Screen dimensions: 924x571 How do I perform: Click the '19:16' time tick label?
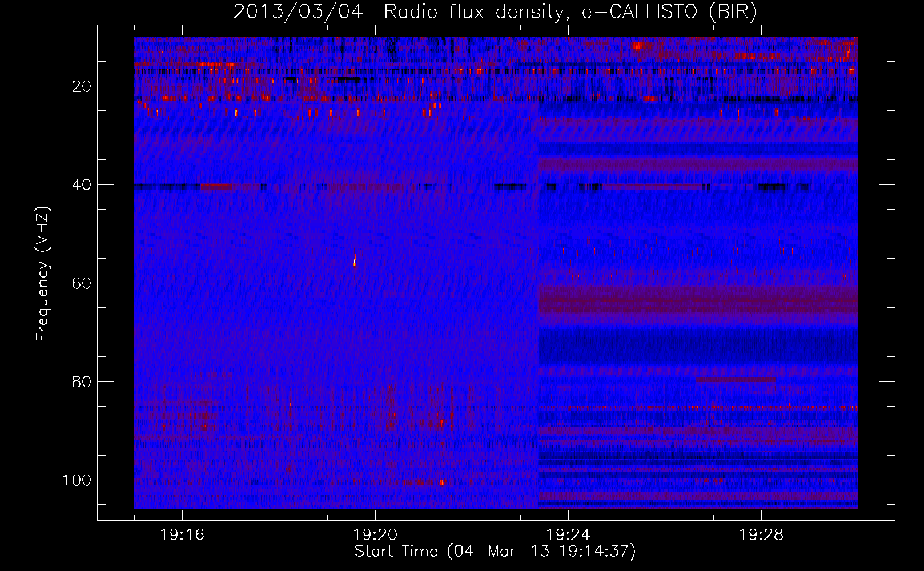tap(182, 535)
